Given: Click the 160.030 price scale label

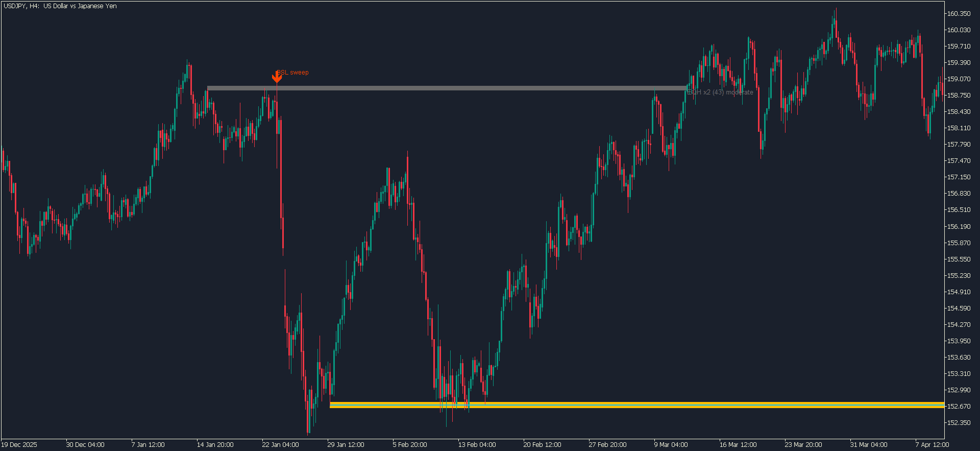Looking at the screenshot, I should pos(959,30).
